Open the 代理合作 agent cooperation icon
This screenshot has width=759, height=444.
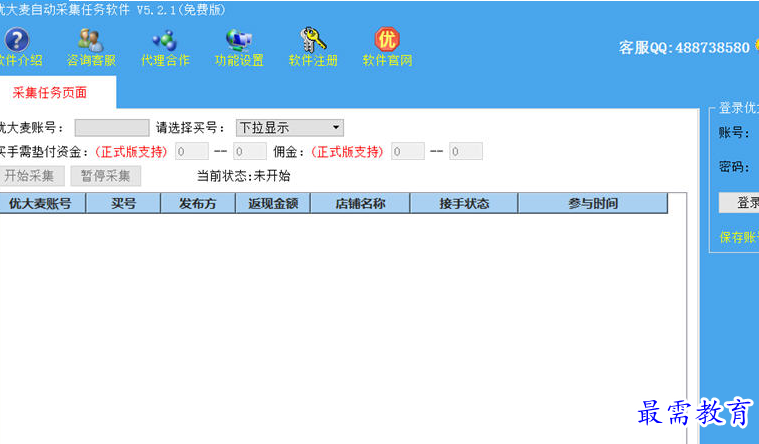(x=165, y=40)
